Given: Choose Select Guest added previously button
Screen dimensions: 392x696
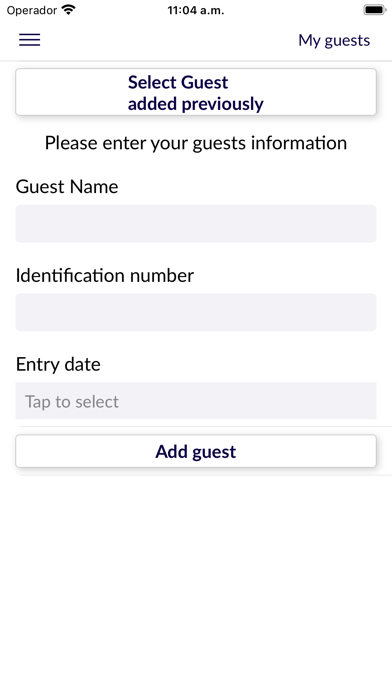Looking at the screenshot, I should pos(196,92).
